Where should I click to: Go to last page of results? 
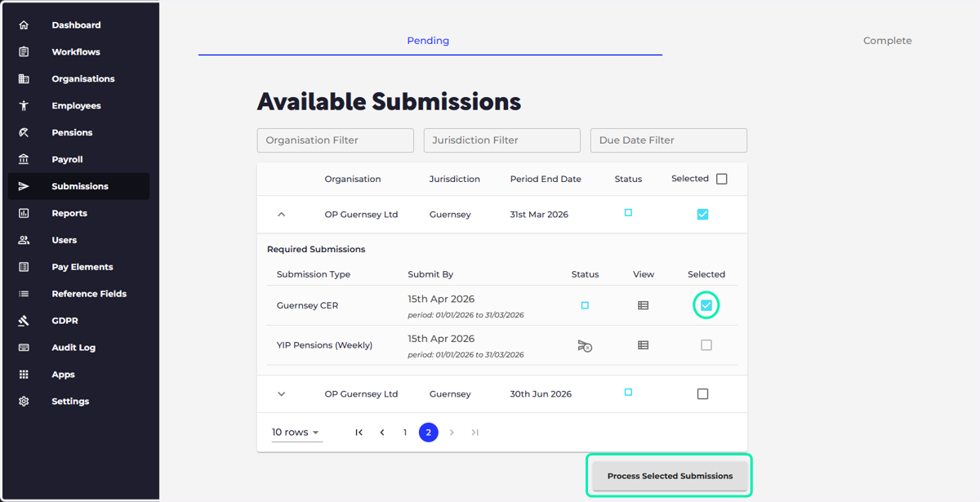[x=475, y=433]
